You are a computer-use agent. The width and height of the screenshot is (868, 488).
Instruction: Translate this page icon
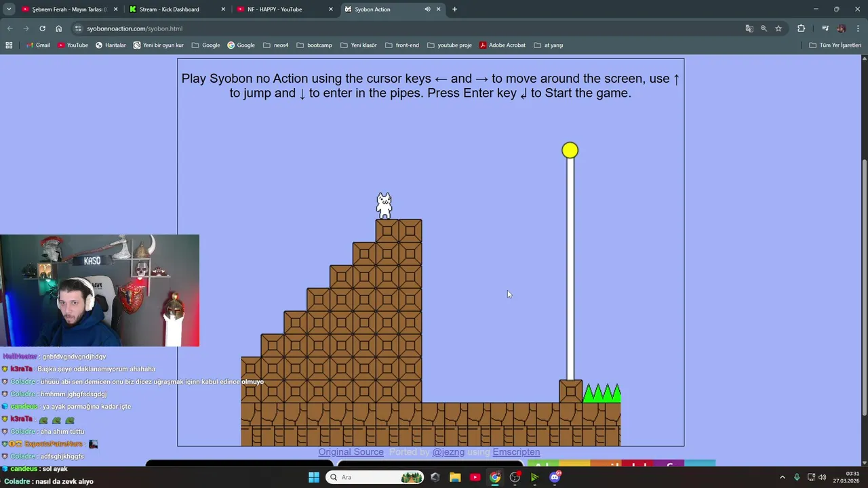click(x=749, y=28)
